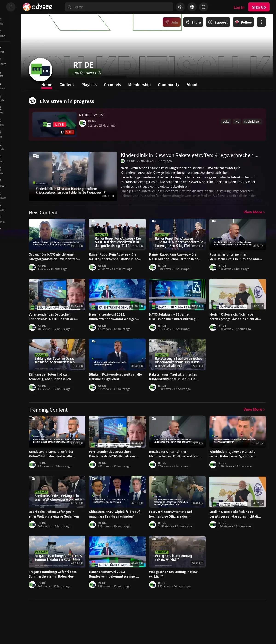
Task: Open the upload cloud icon
Action: (x=180, y=7)
